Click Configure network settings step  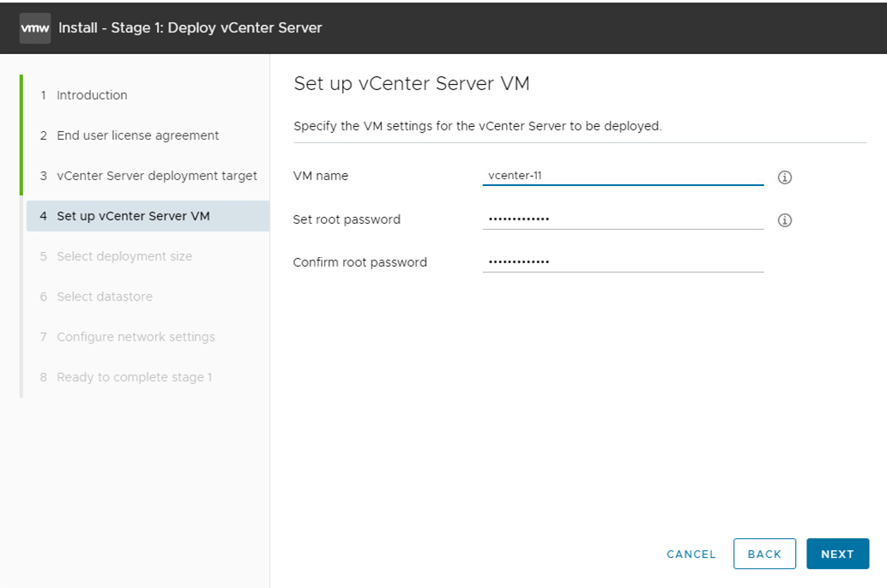point(136,337)
